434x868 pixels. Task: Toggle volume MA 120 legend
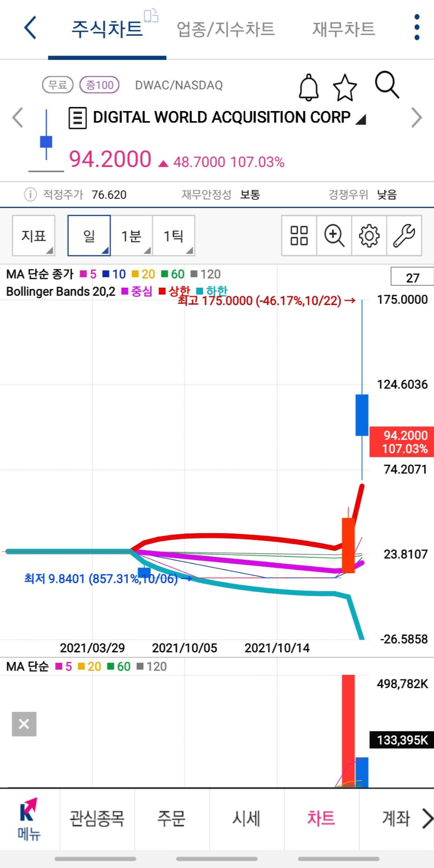(152, 667)
